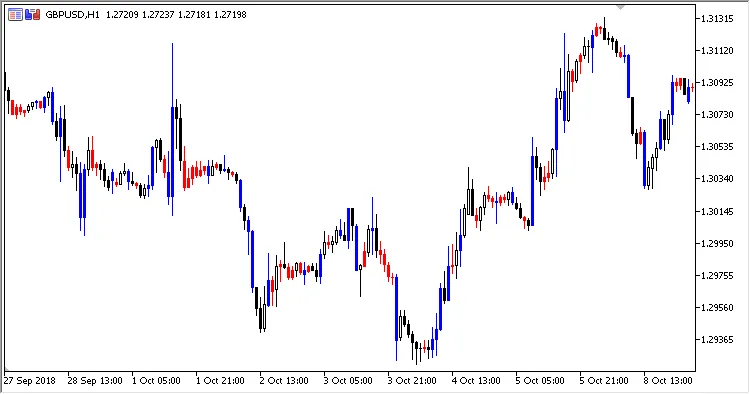Click price level 1.31120 on the scale
The width and height of the screenshot is (750, 394).
(717, 51)
